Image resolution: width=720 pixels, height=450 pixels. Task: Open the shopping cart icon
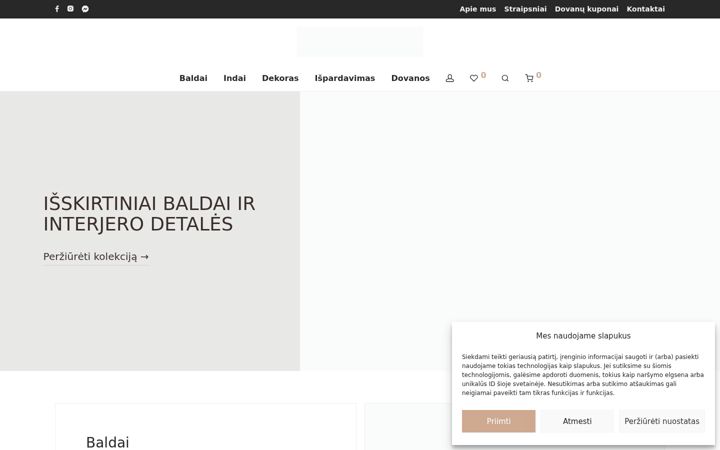(529, 79)
